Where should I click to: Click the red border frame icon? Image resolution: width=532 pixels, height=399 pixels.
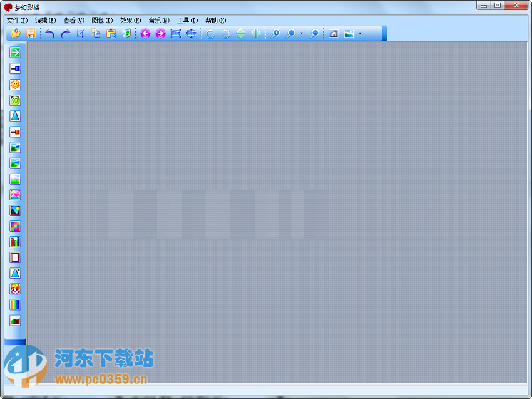15,257
